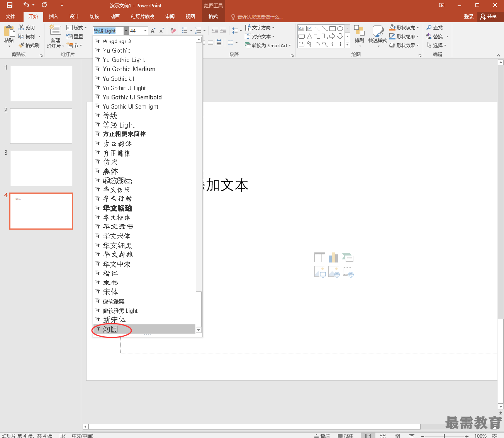
Task: Click the Comments (批注) status button
Action: [346, 435]
